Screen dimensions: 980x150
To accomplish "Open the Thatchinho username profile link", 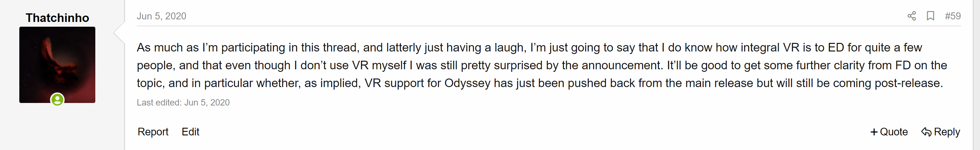I will [x=57, y=17].
